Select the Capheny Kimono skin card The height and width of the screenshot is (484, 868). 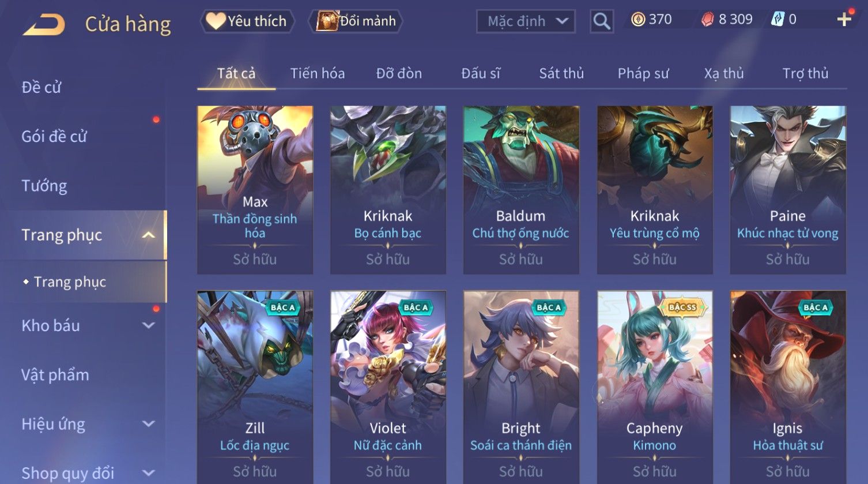click(x=655, y=387)
